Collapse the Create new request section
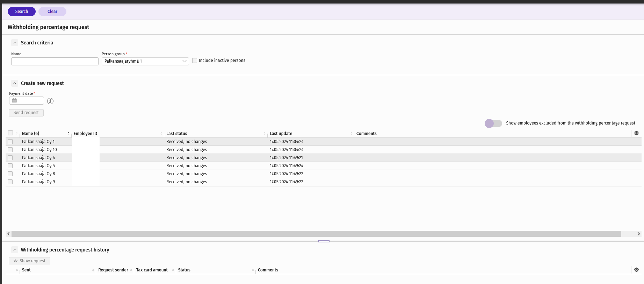This screenshot has width=644, height=284. click(15, 83)
